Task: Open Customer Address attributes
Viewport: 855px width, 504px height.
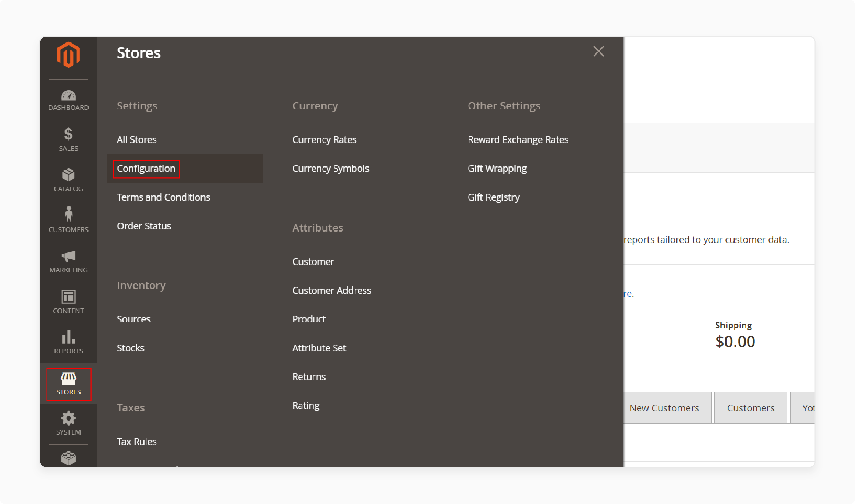Action: point(332,290)
